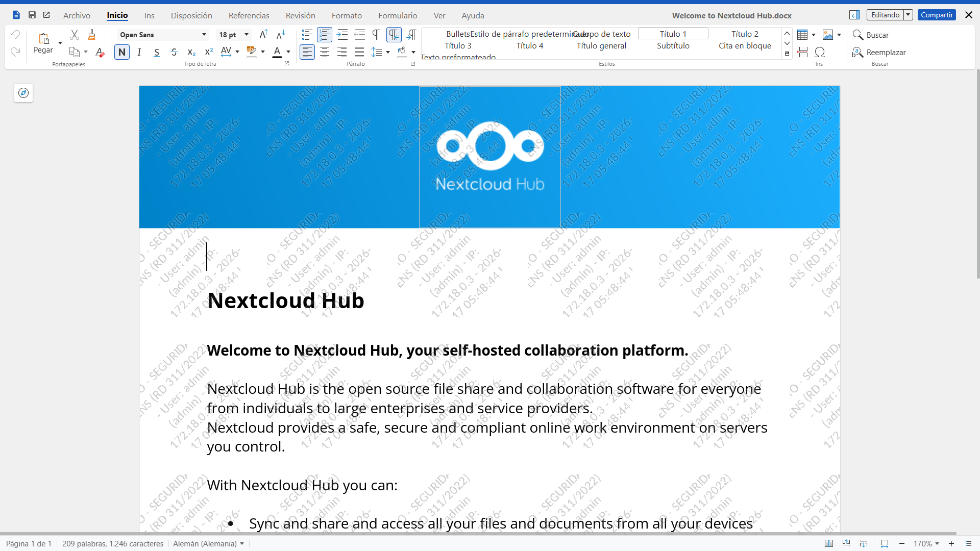Click the Increase Font Size icon

tap(263, 35)
